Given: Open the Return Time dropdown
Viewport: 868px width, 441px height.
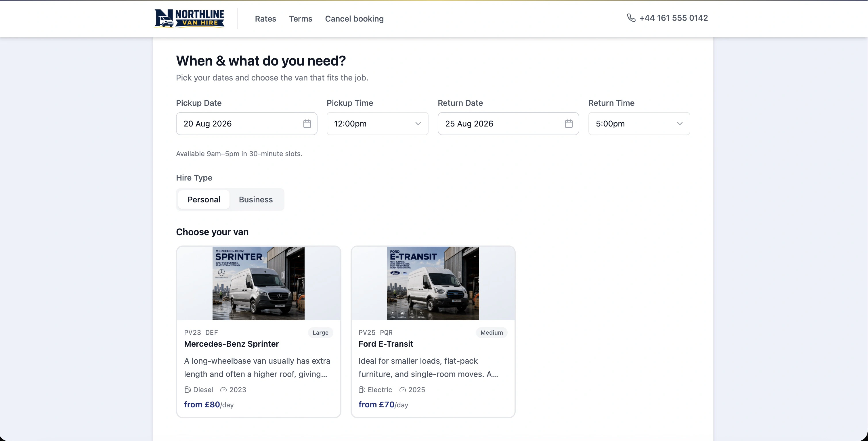Looking at the screenshot, I should pyautogui.click(x=639, y=124).
